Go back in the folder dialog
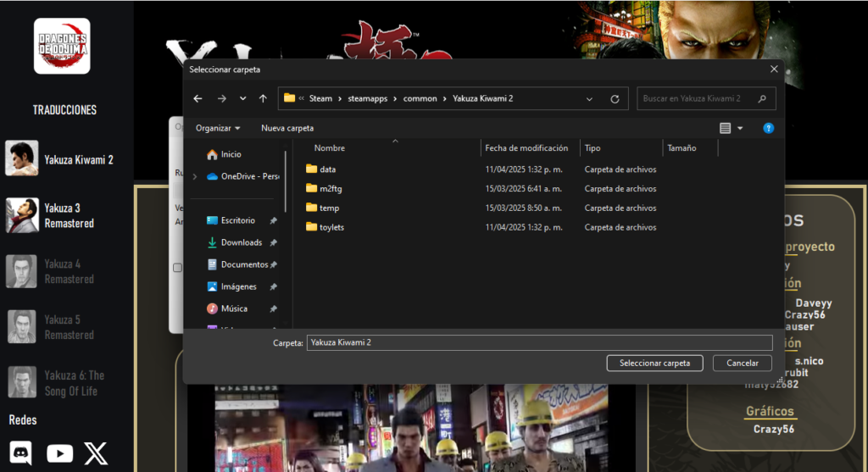Image resolution: width=868 pixels, height=472 pixels. (x=198, y=98)
